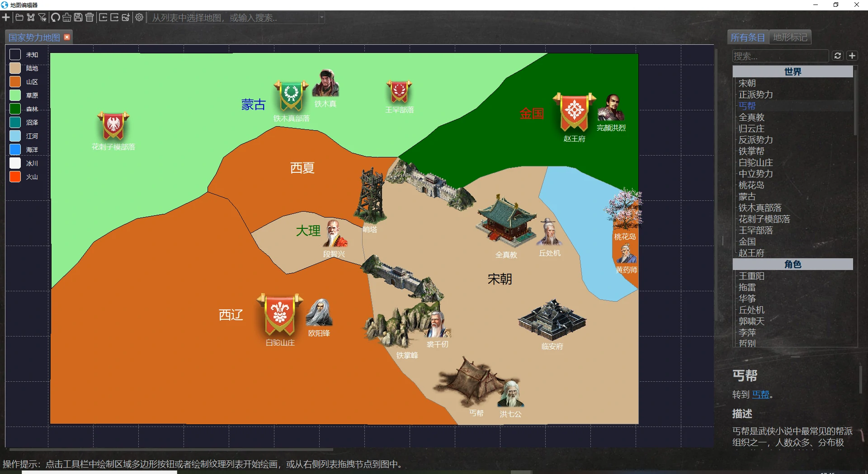Screen dimensions: 868x474
Task: Select the draw region polygon tool
Action: tap(31, 17)
